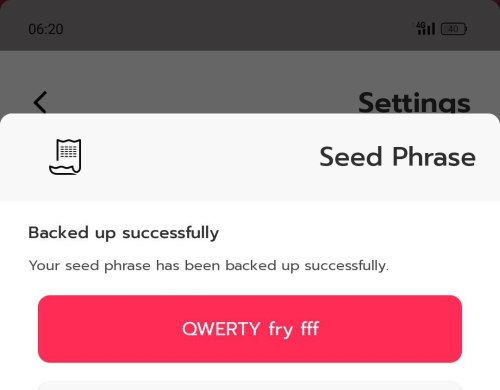Tap the Seed Phrase sheet heading
This screenshot has height=390, width=500.
click(x=397, y=157)
